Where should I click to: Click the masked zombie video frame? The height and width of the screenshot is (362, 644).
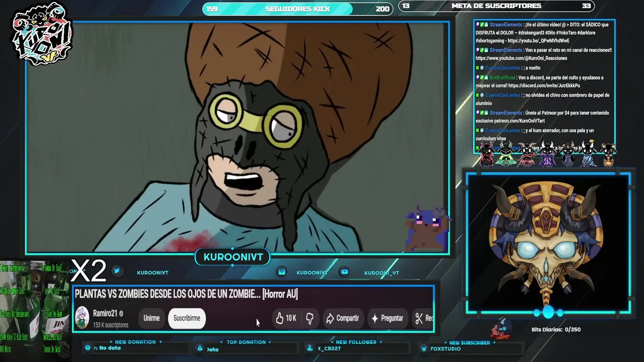[x=237, y=137]
